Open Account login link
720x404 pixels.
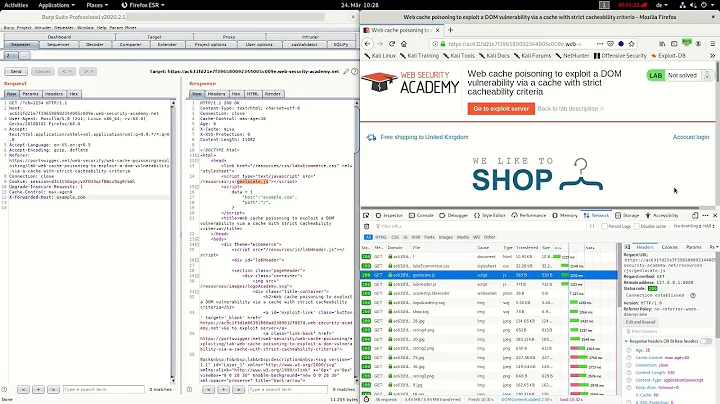(691, 137)
